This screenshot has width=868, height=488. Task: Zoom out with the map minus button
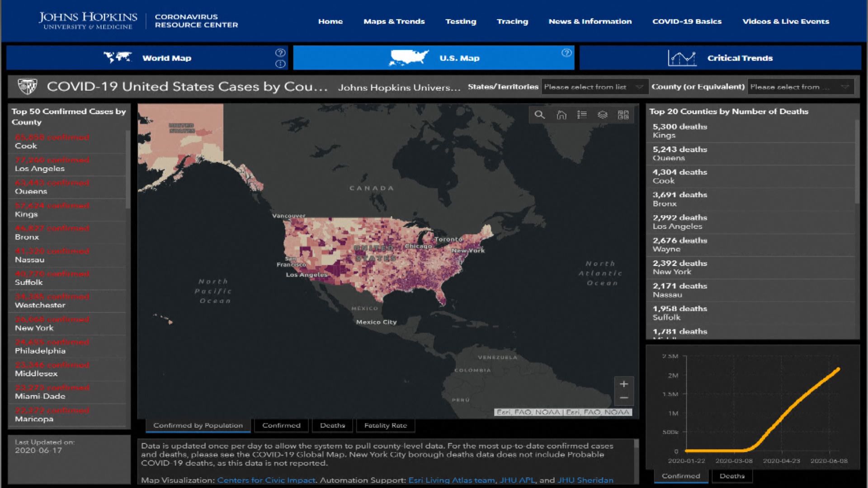(624, 398)
